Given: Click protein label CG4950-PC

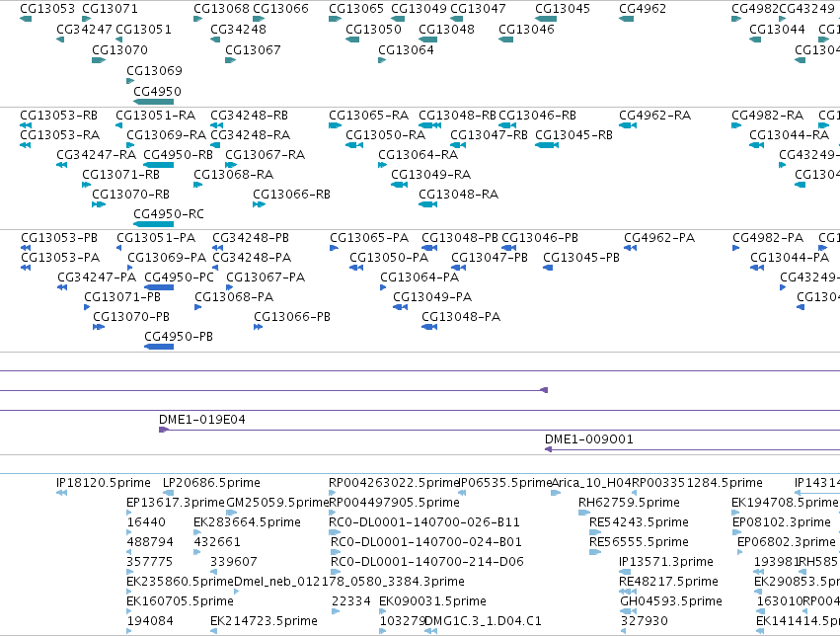Looking at the screenshot, I should coord(179,278).
